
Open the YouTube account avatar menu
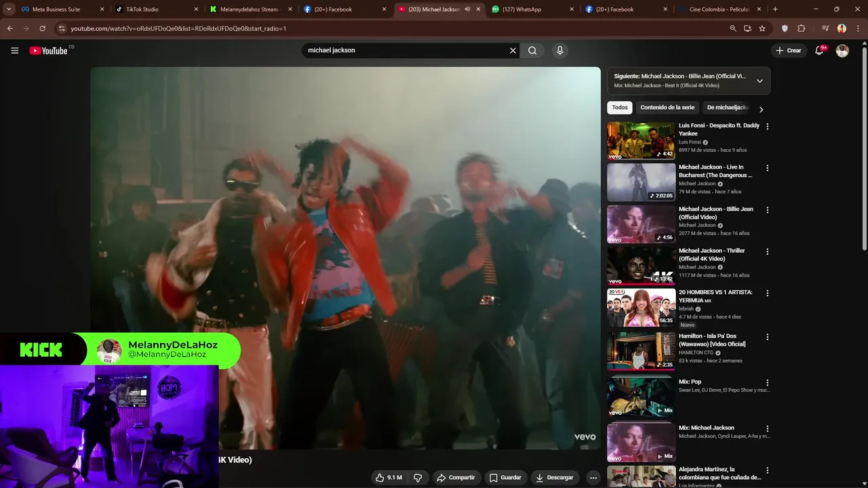click(842, 51)
